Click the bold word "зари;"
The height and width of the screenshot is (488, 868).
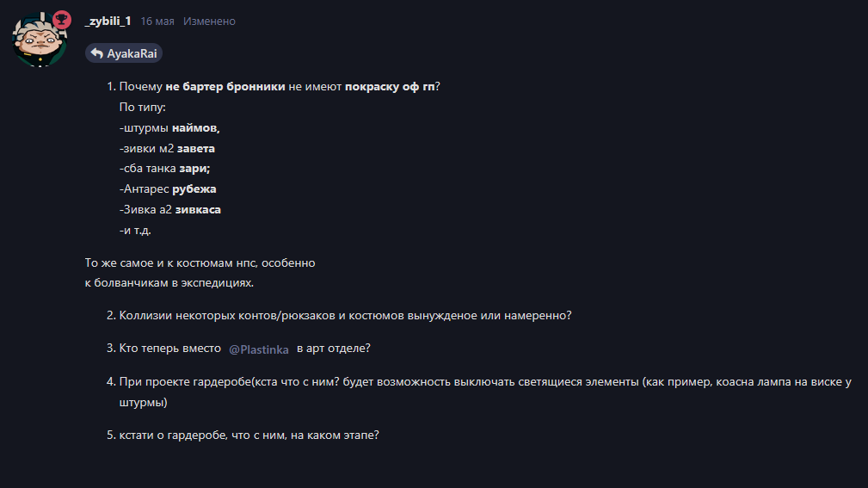click(194, 169)
